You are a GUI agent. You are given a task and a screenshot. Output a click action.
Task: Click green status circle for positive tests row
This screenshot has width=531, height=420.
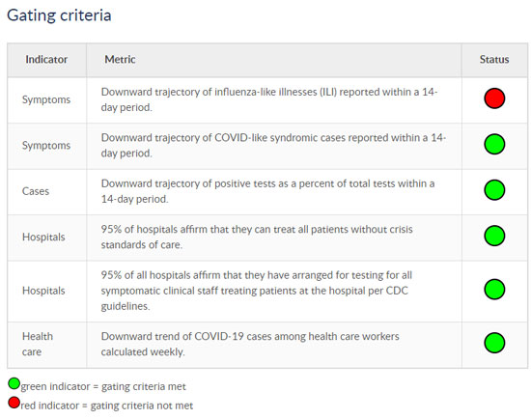click(x=494, y=190)
